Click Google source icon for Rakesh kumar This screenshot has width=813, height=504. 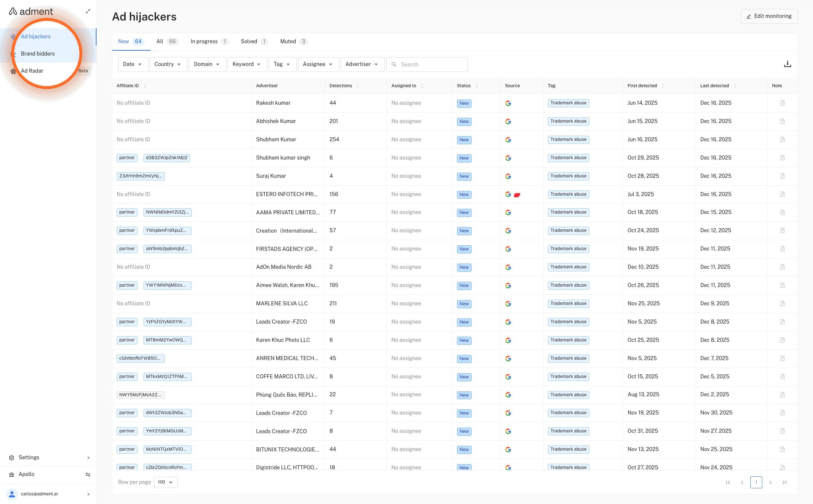[508, 103]
